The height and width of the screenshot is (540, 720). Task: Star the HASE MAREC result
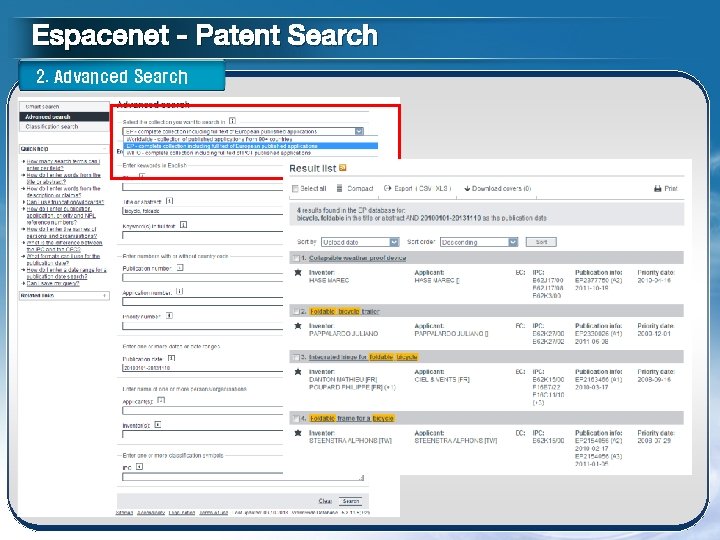pyautogui.click(x=298, y=273)
